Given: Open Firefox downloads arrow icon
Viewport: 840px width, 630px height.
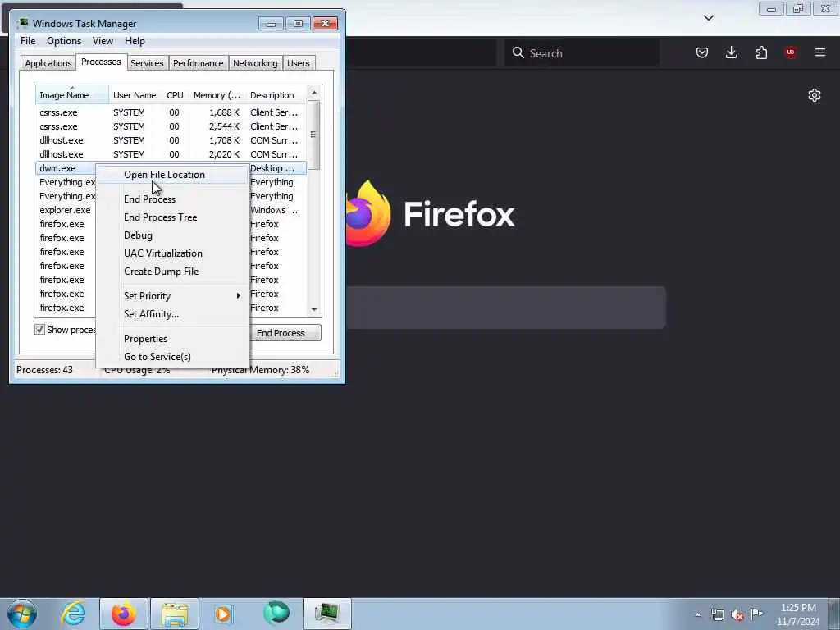Looking at the screenshot, I should pyautogui.click(x=731, y=52).
